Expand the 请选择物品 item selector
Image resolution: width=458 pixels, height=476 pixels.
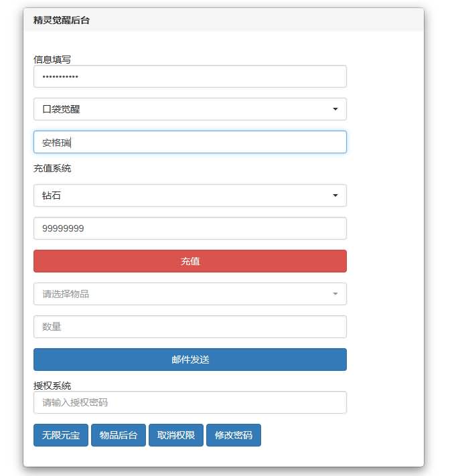(x=189, y=294)
